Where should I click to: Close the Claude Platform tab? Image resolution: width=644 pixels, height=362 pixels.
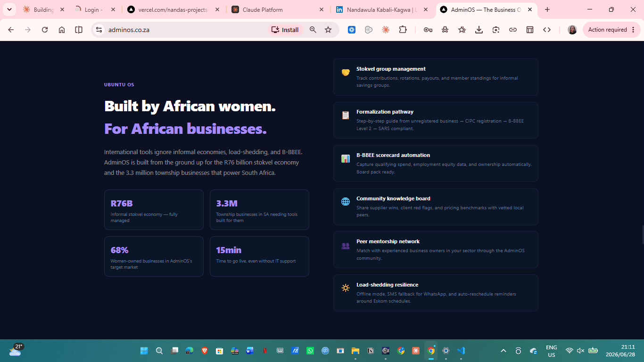coord(322,9)
